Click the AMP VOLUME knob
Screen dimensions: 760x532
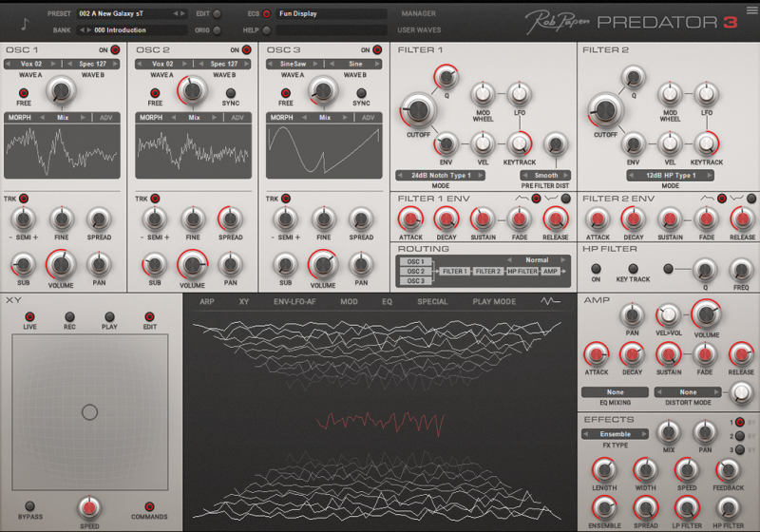click(706, 313)
